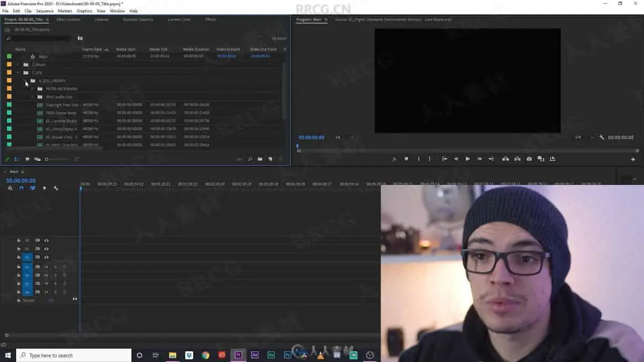This screenshot has height=362, width=644.
Task: Create new search bin from query icon
Action: (x=80, y=38)
